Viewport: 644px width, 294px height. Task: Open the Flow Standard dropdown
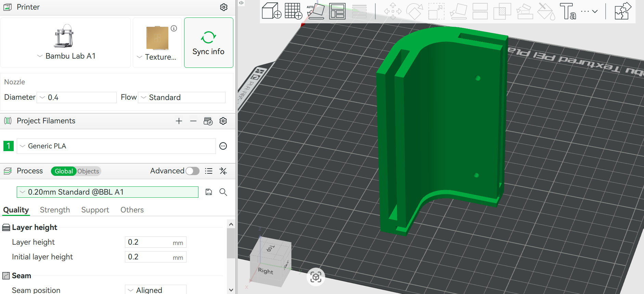(x=182, y=97)
